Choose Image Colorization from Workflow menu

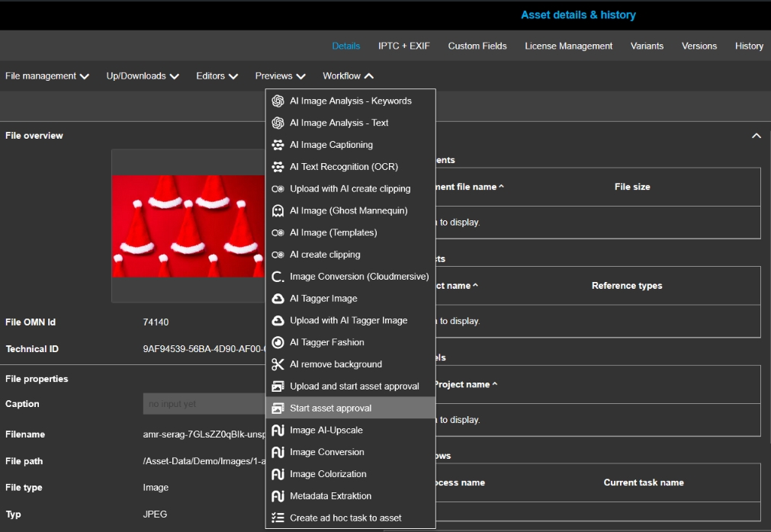328,474
